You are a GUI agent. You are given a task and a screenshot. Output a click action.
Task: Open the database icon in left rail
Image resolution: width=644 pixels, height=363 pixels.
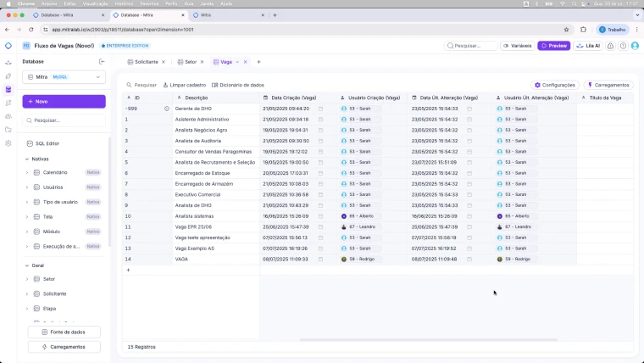point(8,90)
